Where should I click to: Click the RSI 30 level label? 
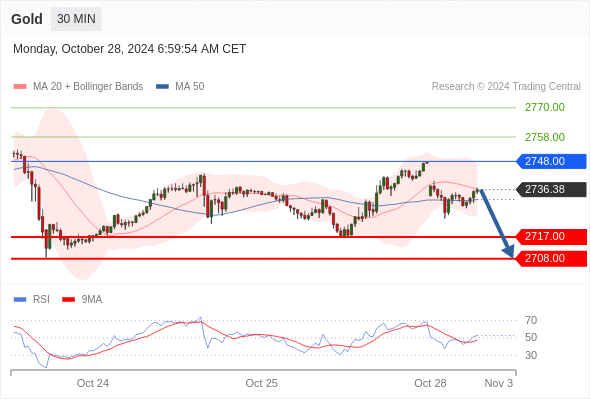click(531, 355)
